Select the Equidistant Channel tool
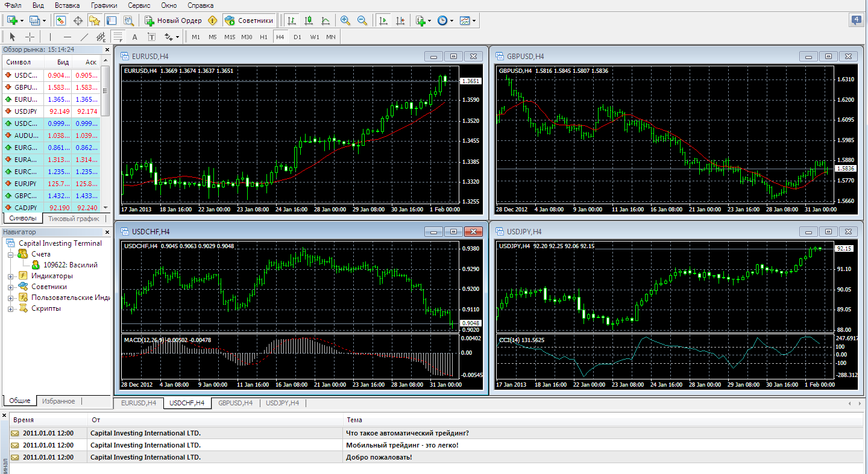868x474 pixels. click(101, 37)
